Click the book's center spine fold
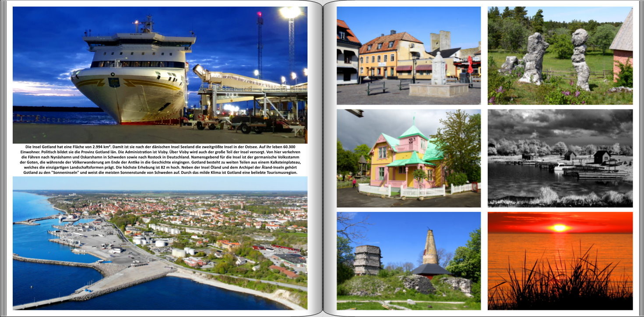The width and height of the screenshot is (644, 317). [323, 158]
